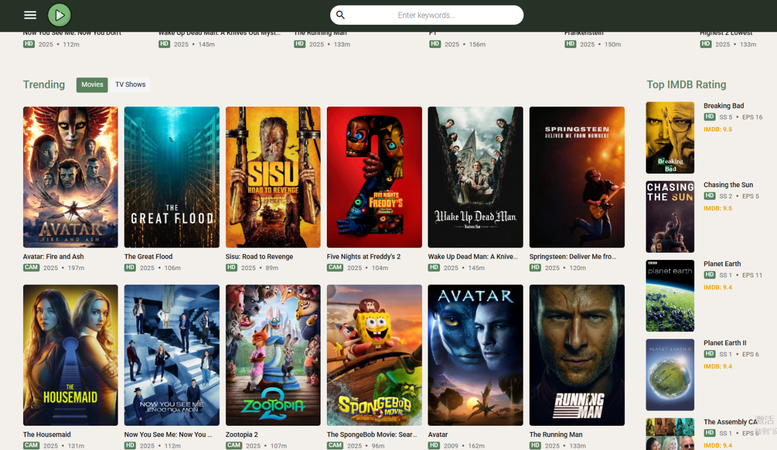Click the HD badge beside Breaking Bad SS 5
Viewport: 777px width, 450px height.
click(710, 117)
